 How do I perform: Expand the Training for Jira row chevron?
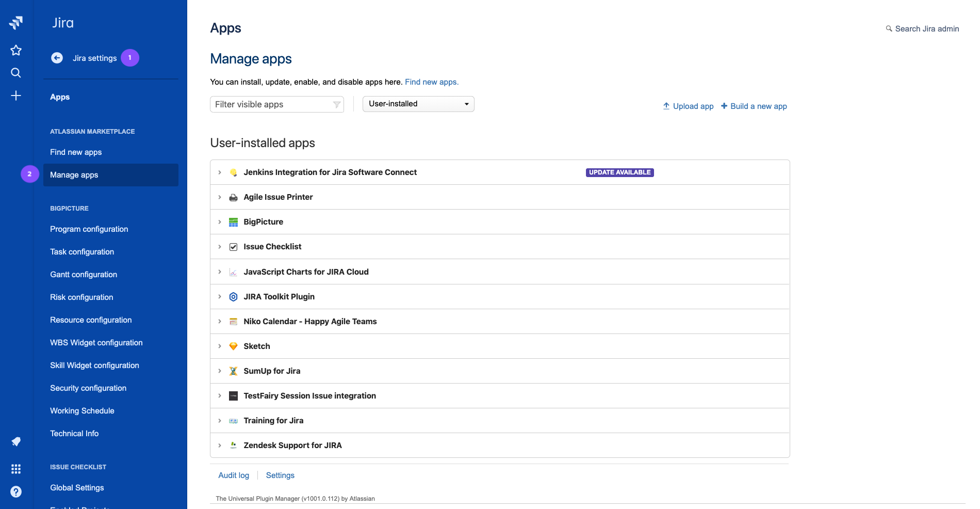[220, 421]
